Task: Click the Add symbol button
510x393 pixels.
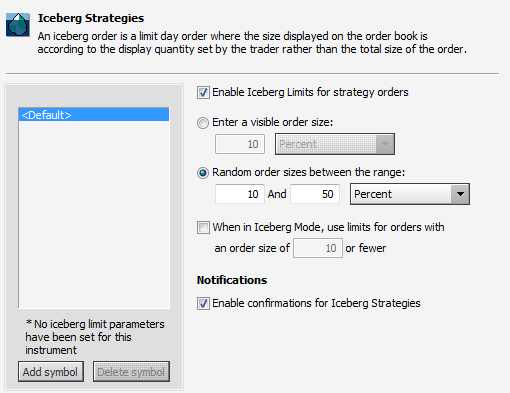Action: [x=51, y=372]
